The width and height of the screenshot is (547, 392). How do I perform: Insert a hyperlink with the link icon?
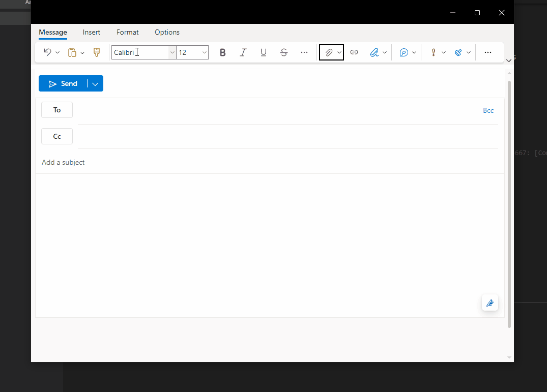(354, 52)
